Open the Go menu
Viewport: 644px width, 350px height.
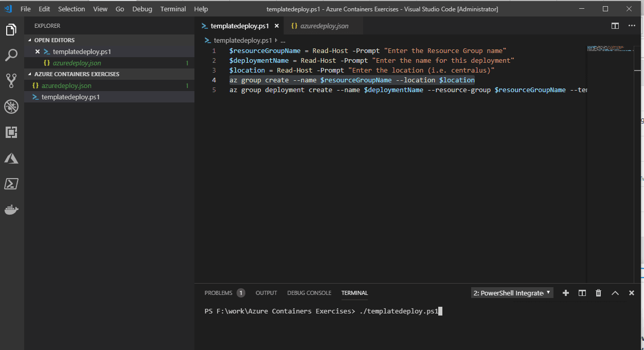click(x=120, y=9)
